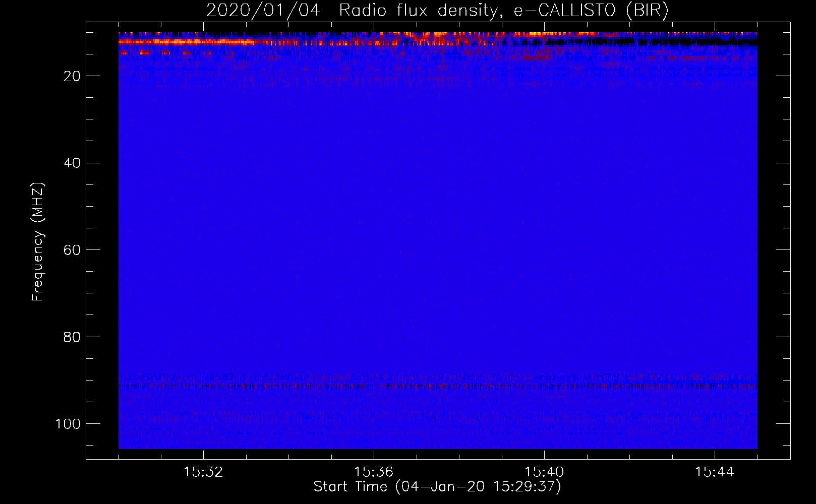Click the "Start Time (04-Jan-20 15:29:37)" label

(437, 487)
